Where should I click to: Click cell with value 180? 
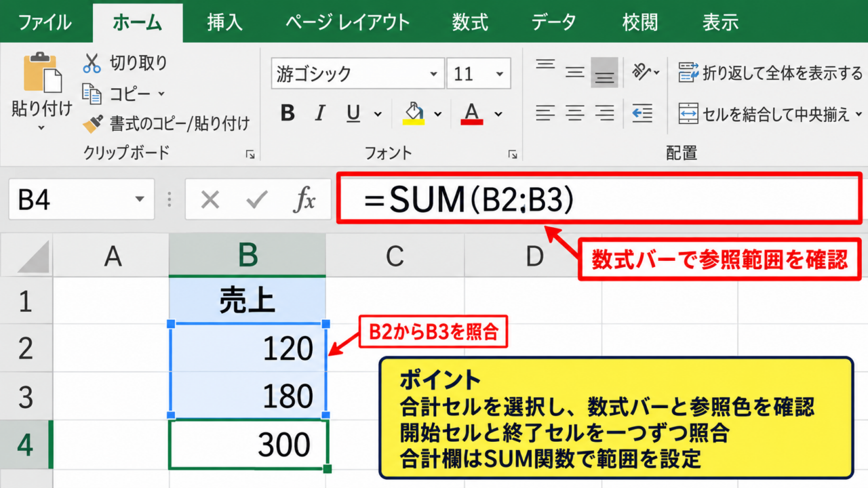click(248, 396)
